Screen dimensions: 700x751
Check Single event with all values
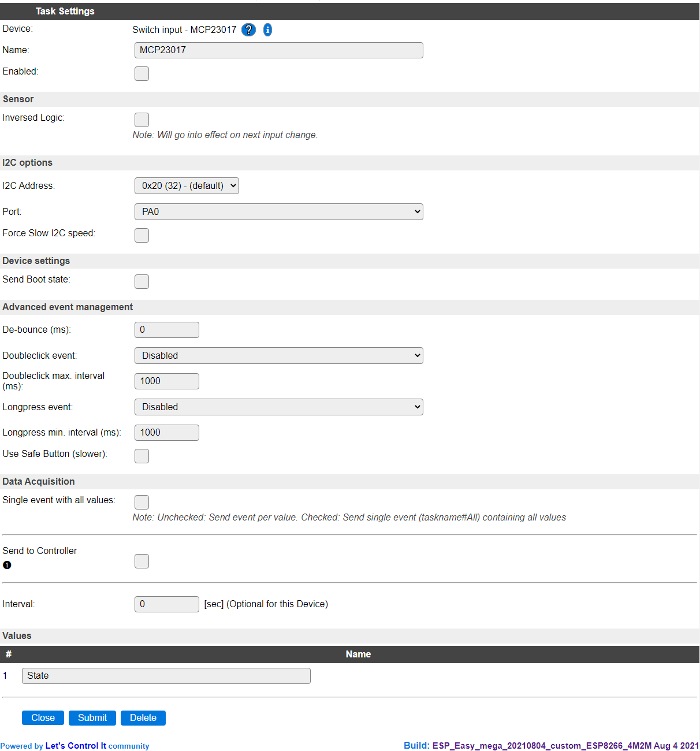tap(142, 502)
